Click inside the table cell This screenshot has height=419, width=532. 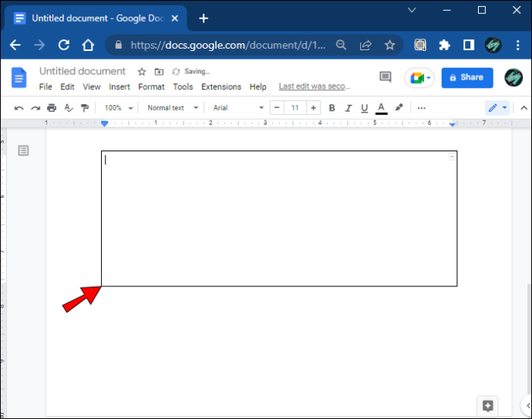[x=279, y=218]
